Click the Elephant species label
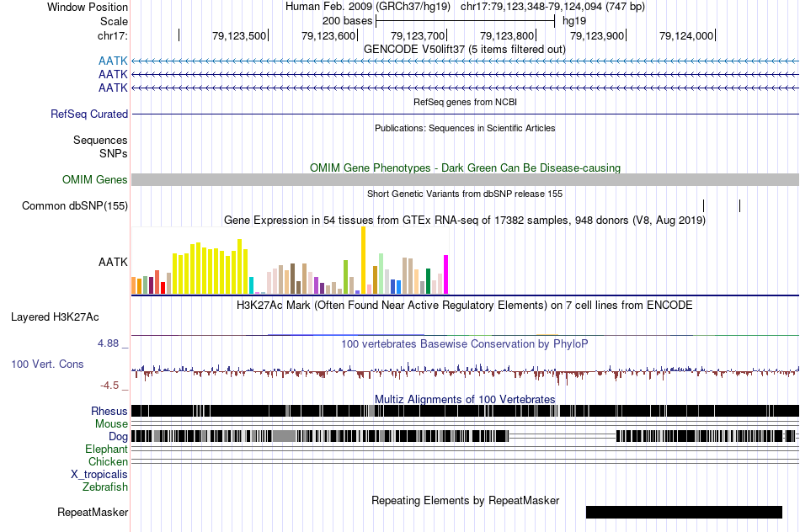 coord(106,449)
